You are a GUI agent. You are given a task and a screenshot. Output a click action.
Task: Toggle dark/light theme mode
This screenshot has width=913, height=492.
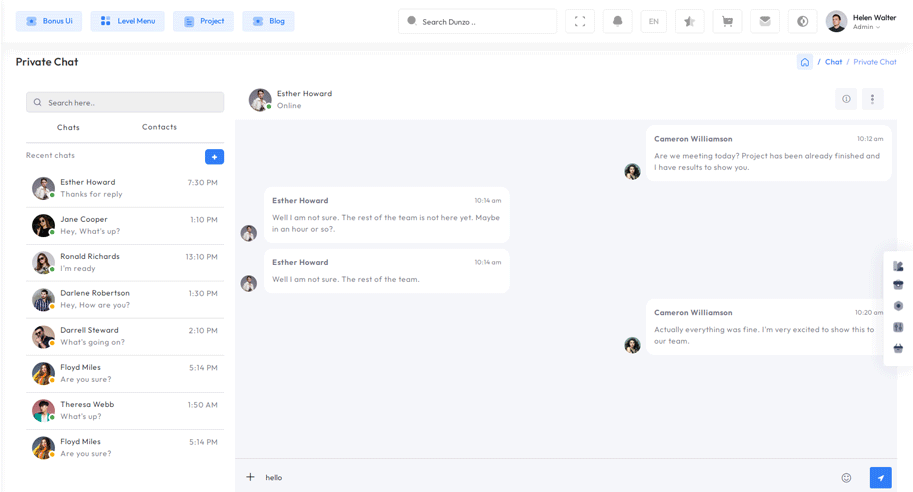pos(802,21)
